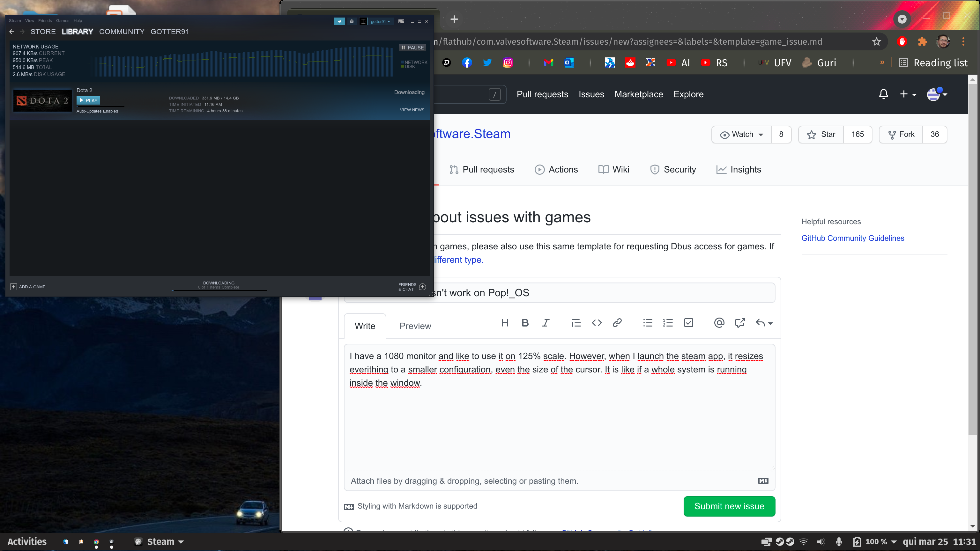Click the Steam back navigation arrow
This screenshot has width=980, height=551.
pos(11,32)
